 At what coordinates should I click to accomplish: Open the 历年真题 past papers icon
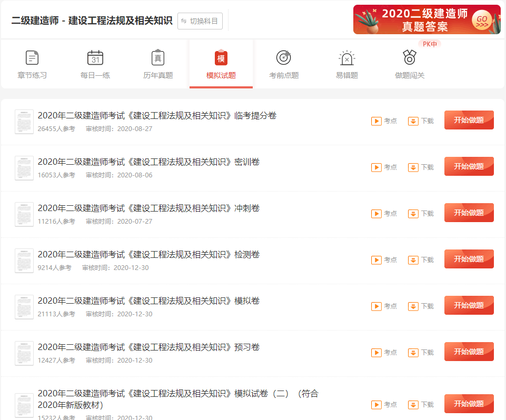(x=158, y=58)
